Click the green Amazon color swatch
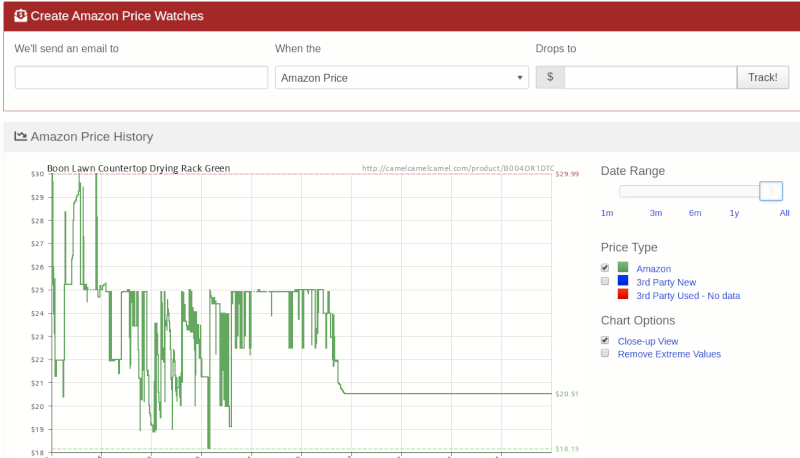Screen dimensions: 800x458 (623, 267)
